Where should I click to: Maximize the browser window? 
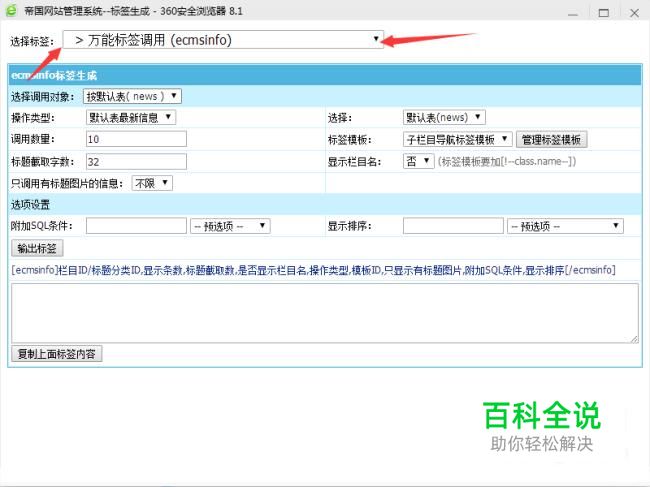604,13
